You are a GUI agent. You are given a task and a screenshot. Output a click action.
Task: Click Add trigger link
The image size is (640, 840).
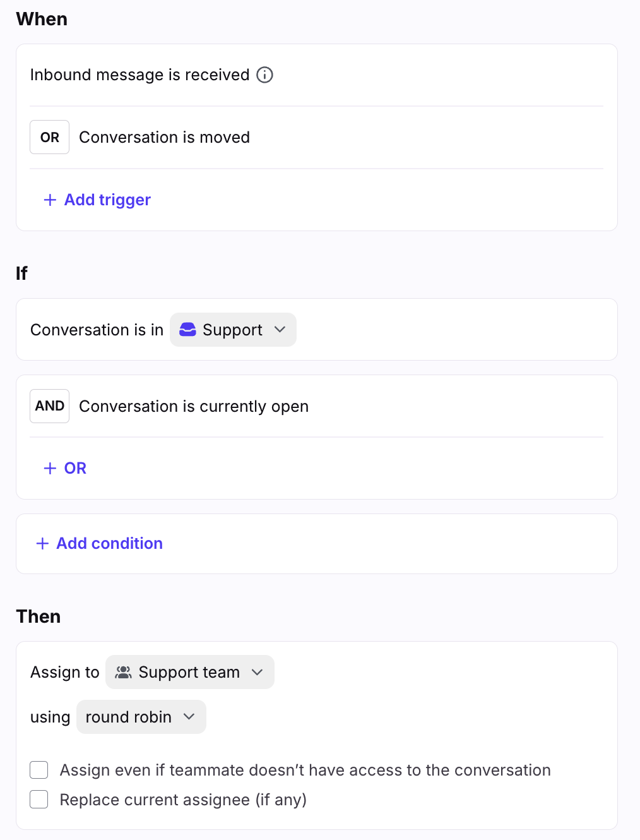107,200
